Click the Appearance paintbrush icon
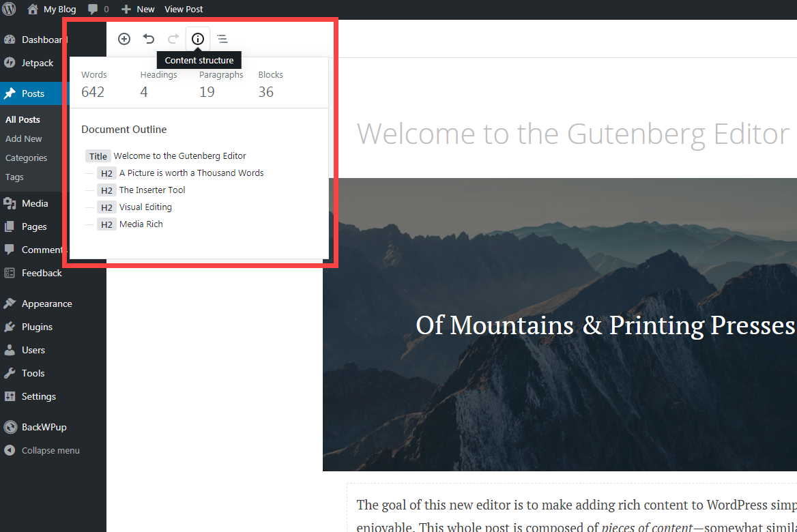 coord(10,304)
